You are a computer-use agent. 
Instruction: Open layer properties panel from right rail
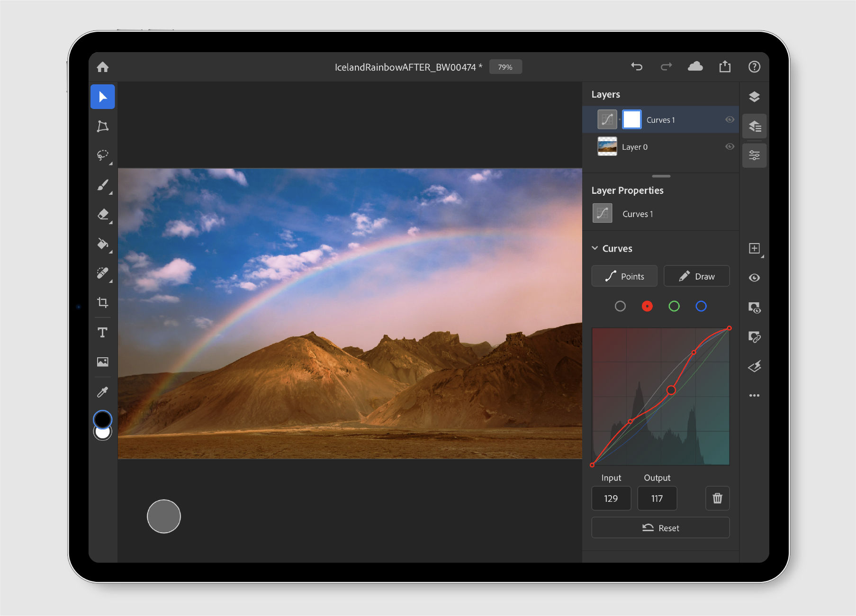(x=754, y=155)
